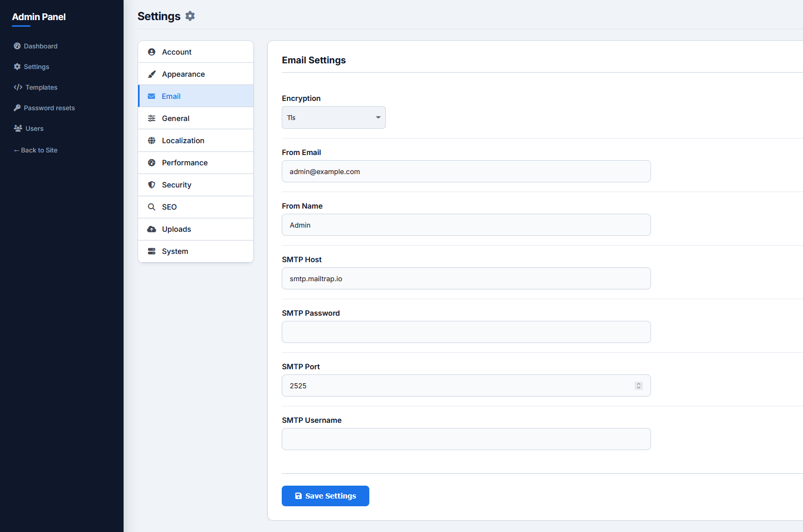The width and height of the screenshot is (803, 532).
Task: Focus the From Email input field
Action: click(x=466, y=171)
